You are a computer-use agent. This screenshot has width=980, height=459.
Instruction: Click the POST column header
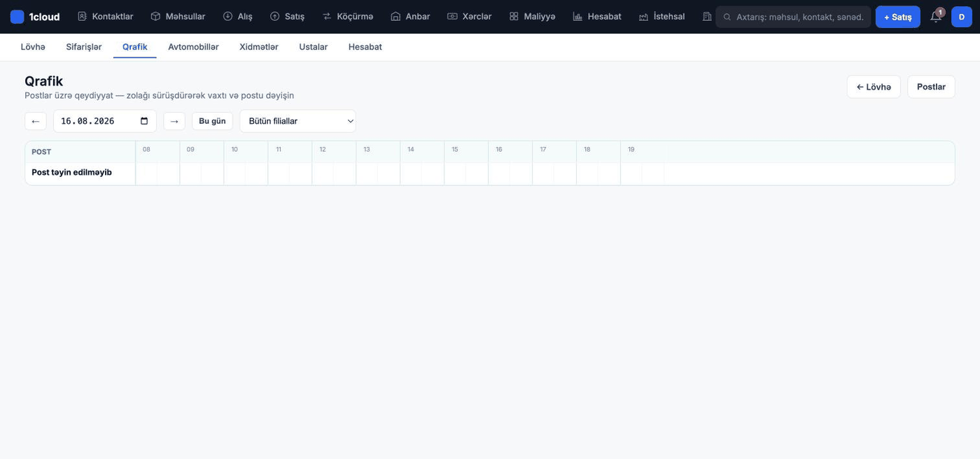(80, 152)
